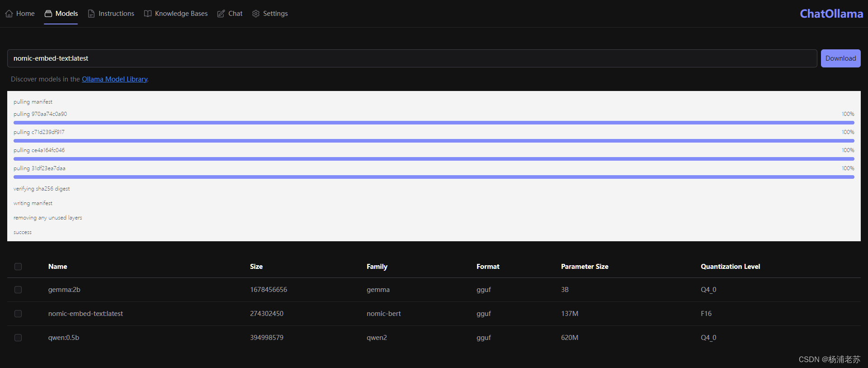Click the Instructions document icon
The width and height of the screenshot is (868, 368).
click(x=91, y=14)
